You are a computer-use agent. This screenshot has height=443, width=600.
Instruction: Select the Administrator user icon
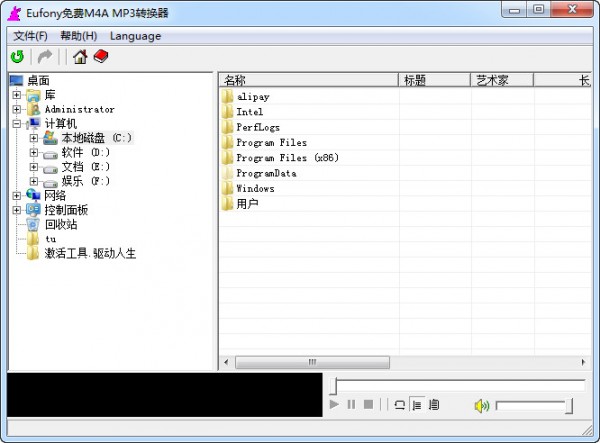33,109
